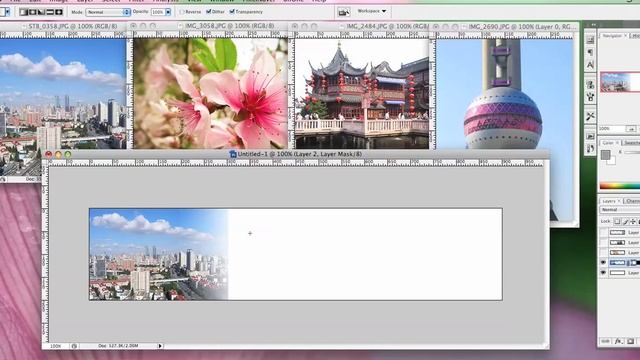The image size is (640, 360).
Task: Open the bottom dock icon below Layer Comps
Action: (x=590, y=148)
